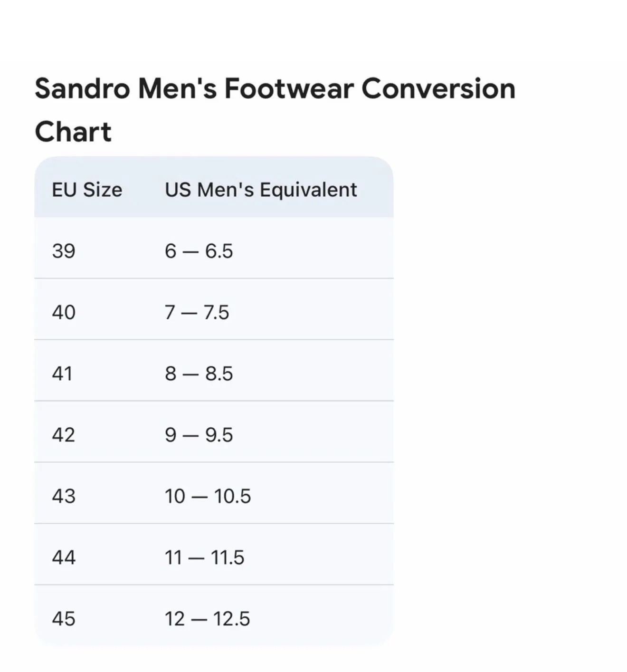Click the Sandro Men's Footwear Conversion Chart heading
The height and width of the screenshot is (672, 627).
click(275, 110)
